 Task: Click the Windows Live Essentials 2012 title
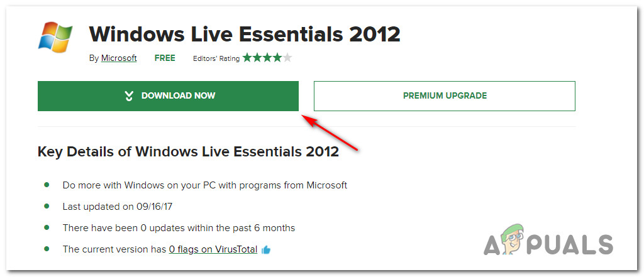tap(245, 34)
